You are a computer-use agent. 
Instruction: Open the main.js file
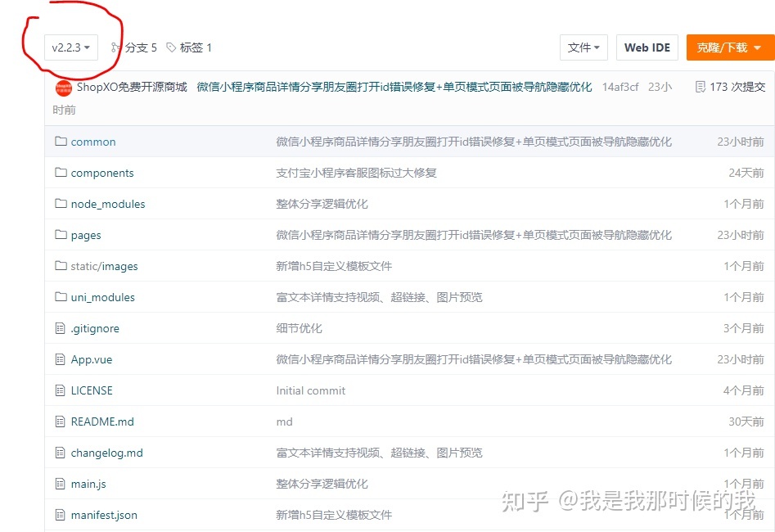click(x=88, y=485)
